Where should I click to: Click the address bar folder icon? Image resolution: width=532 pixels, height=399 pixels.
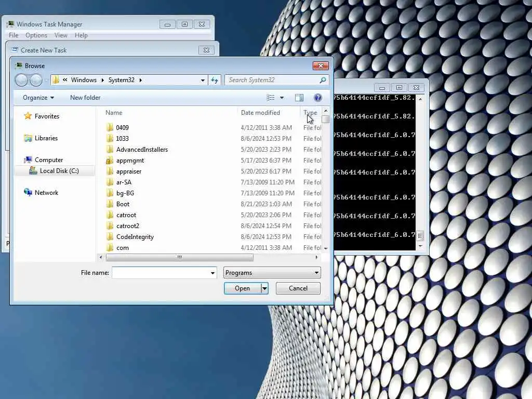click(x=56, y=80)
